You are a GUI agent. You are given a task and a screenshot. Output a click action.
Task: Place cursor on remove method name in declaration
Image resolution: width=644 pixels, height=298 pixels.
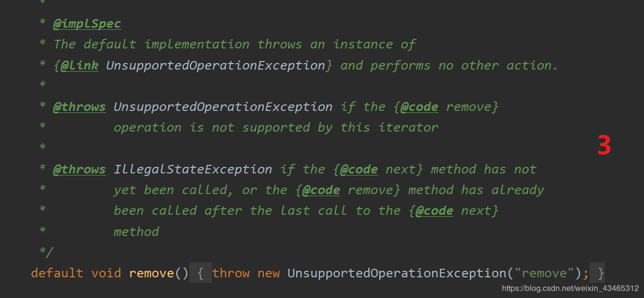[151, 273]
